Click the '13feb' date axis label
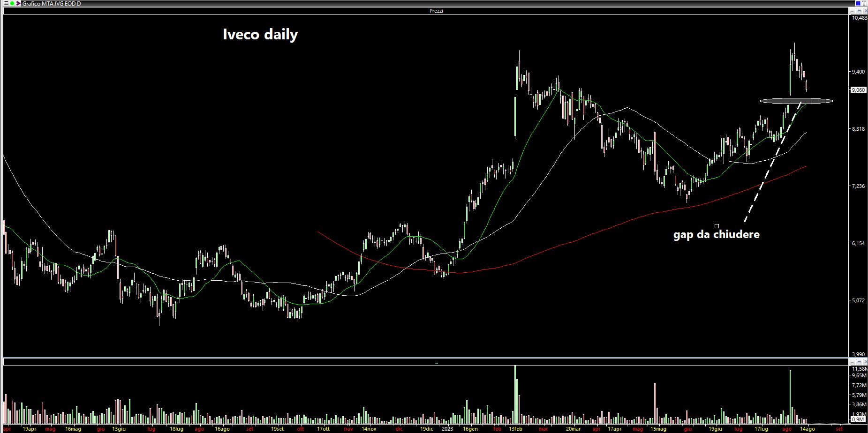 point(516,429)
